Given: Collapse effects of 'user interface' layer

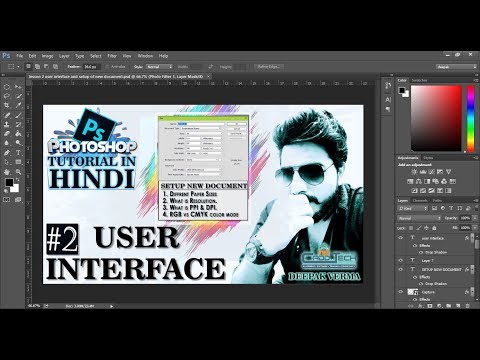Looking at the screenshot, I should 472,238.
